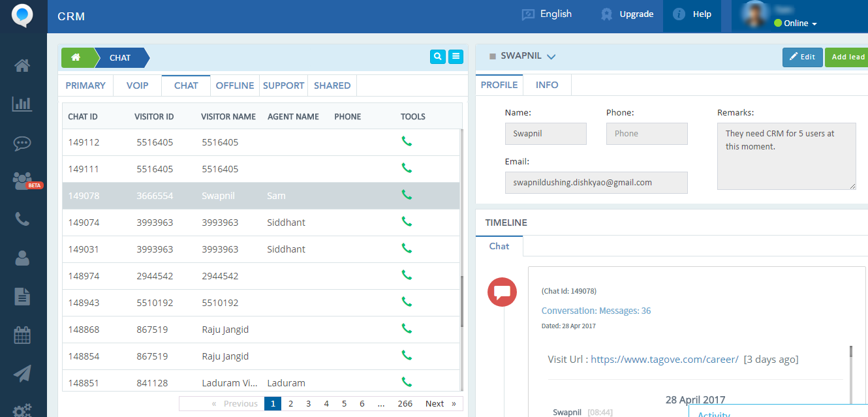868x417 pixels.
Task: Switch to the OFFLINE tab
Action: pyautogui.click(x=235, y=85)
